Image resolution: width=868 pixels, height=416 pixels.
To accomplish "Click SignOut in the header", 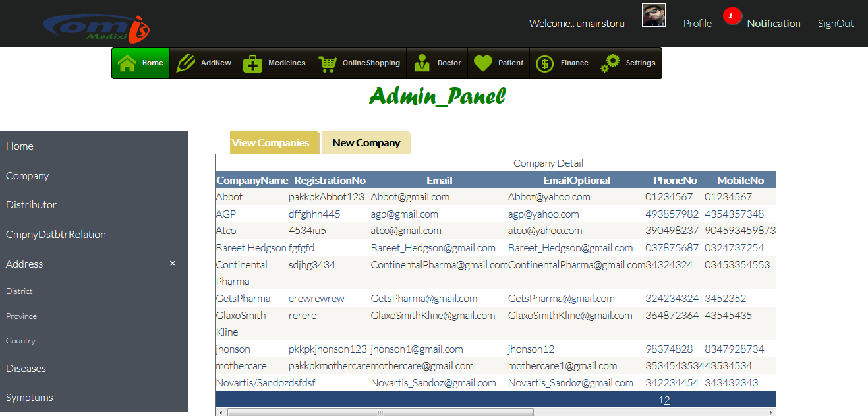I will click(836, 23).
